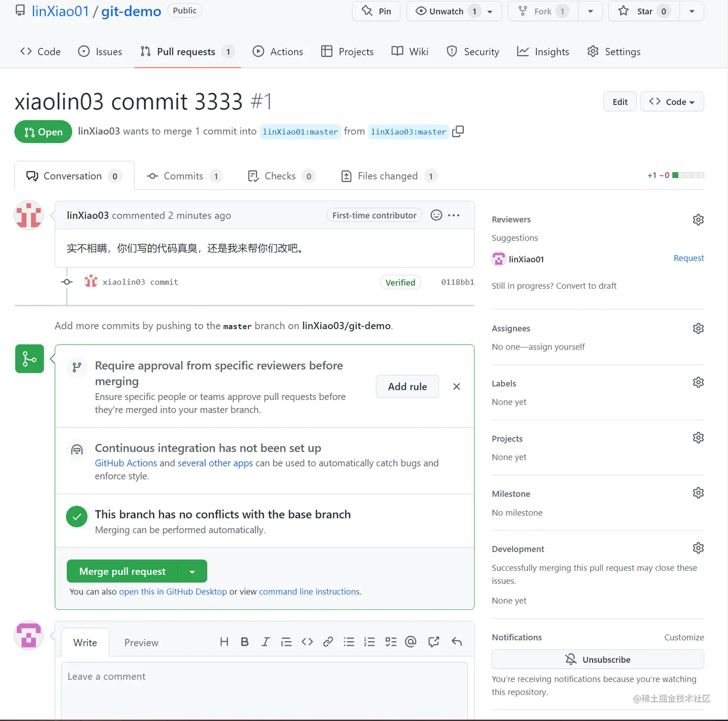Click Edit to rename the pull request
The height and width of the screenshot is (721, 728).
click(620, 102)
